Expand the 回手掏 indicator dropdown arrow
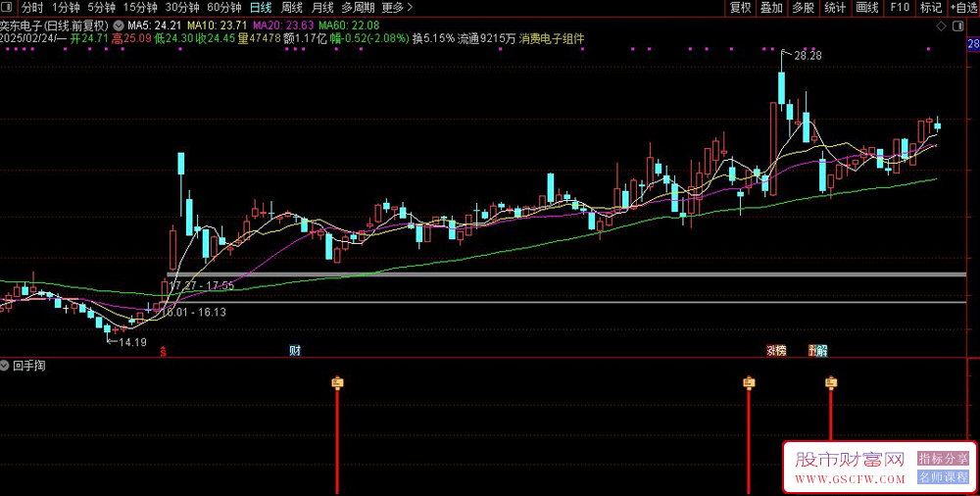The height and width of the screenshot is (496, 980). click(5, 366)
